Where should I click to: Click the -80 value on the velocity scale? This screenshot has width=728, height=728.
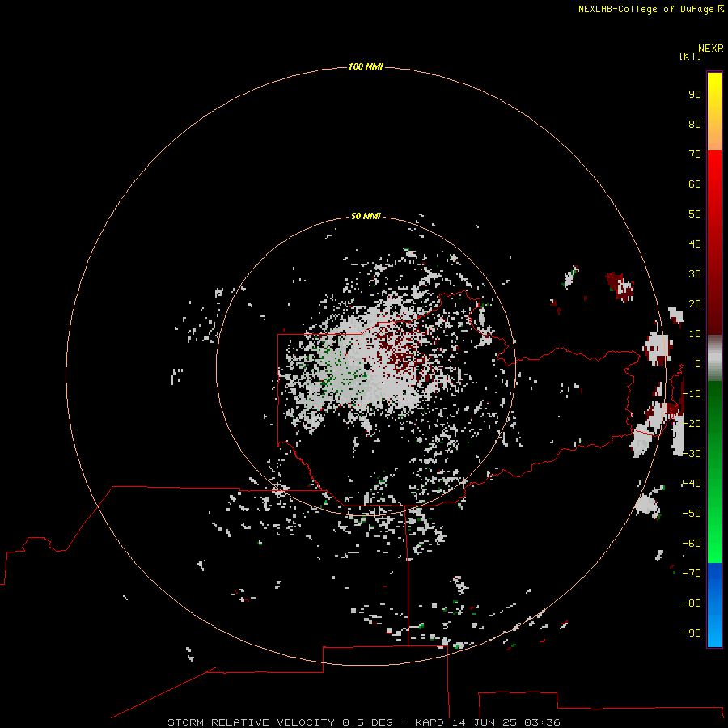(692, 603)
